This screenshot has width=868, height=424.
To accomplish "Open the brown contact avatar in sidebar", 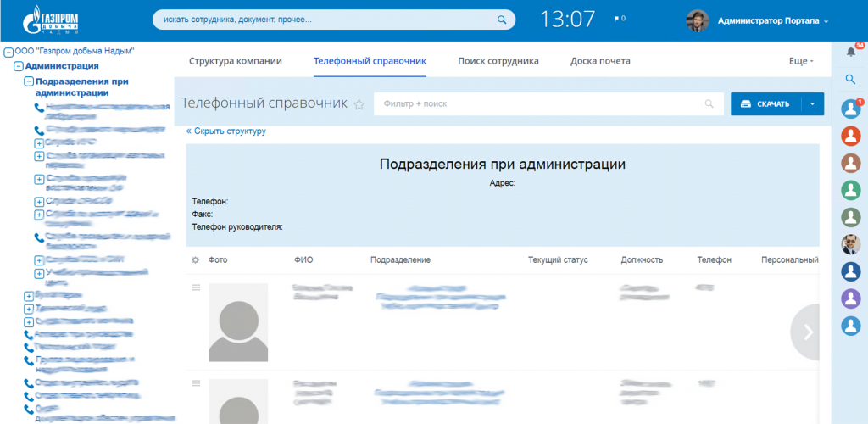I will (x=851, y=164).
